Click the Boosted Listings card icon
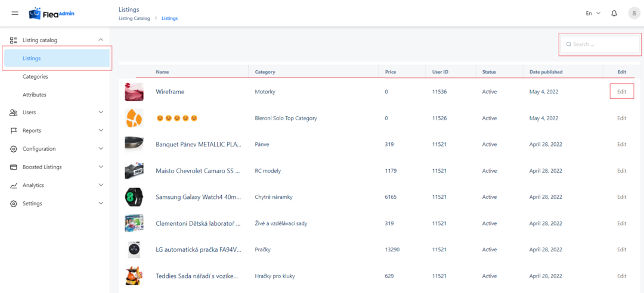Viewport: 644px width, 293px height. (13, 167)
